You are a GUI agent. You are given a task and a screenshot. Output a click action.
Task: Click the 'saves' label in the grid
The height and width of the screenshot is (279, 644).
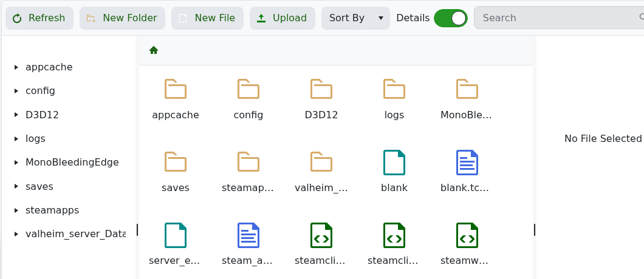[x=176, y=188]
